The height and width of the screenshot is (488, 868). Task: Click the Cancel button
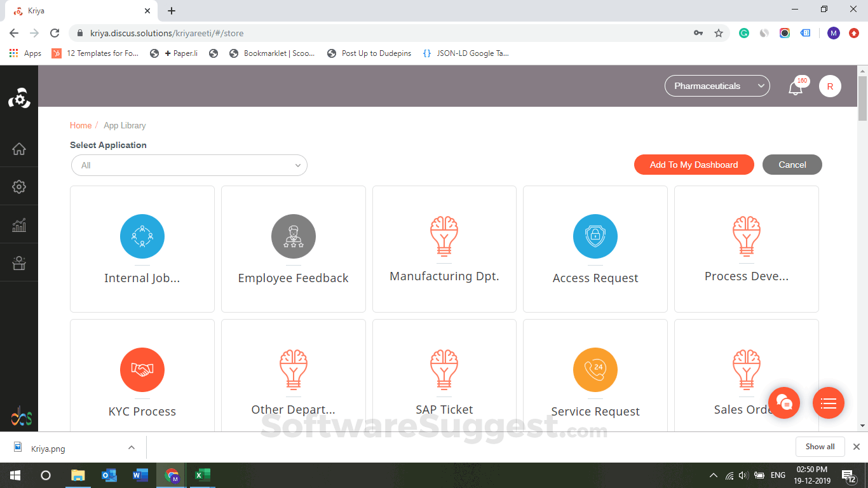tap(792, 165)
